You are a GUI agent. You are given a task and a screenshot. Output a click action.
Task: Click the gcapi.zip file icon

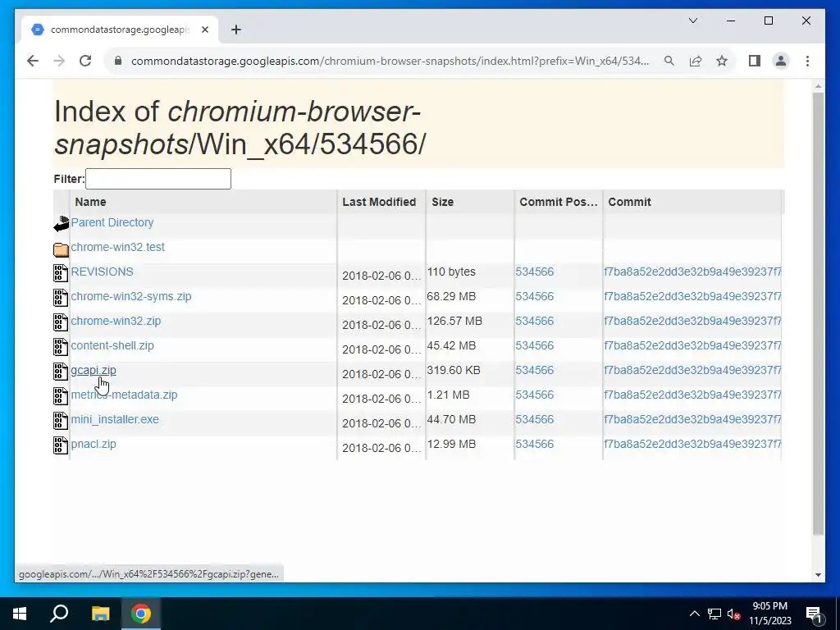[x=61, y=372]
